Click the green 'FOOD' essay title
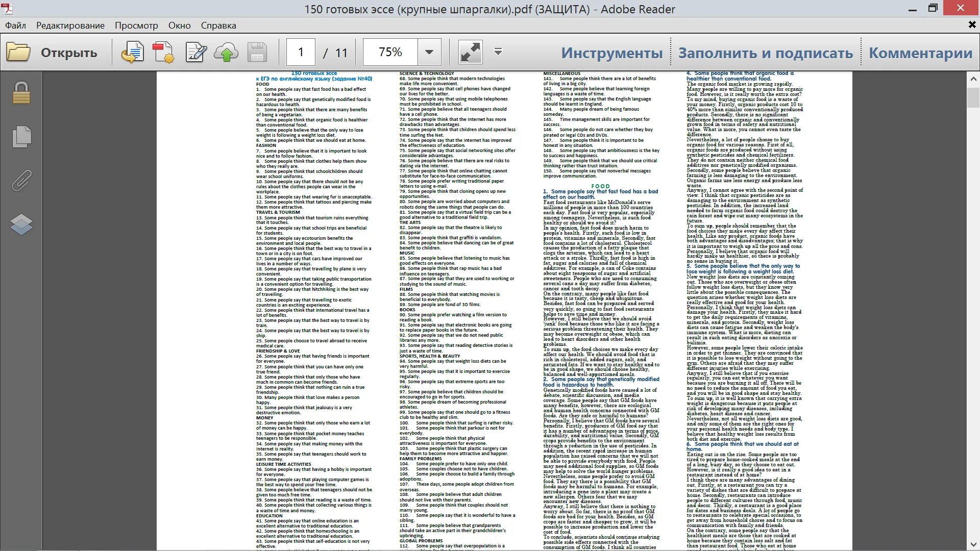This screenshot has height=551, width=980. point(600,186)
